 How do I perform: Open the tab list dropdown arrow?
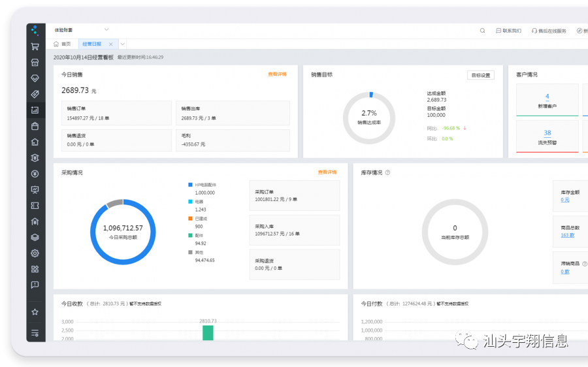click(122, 44)
